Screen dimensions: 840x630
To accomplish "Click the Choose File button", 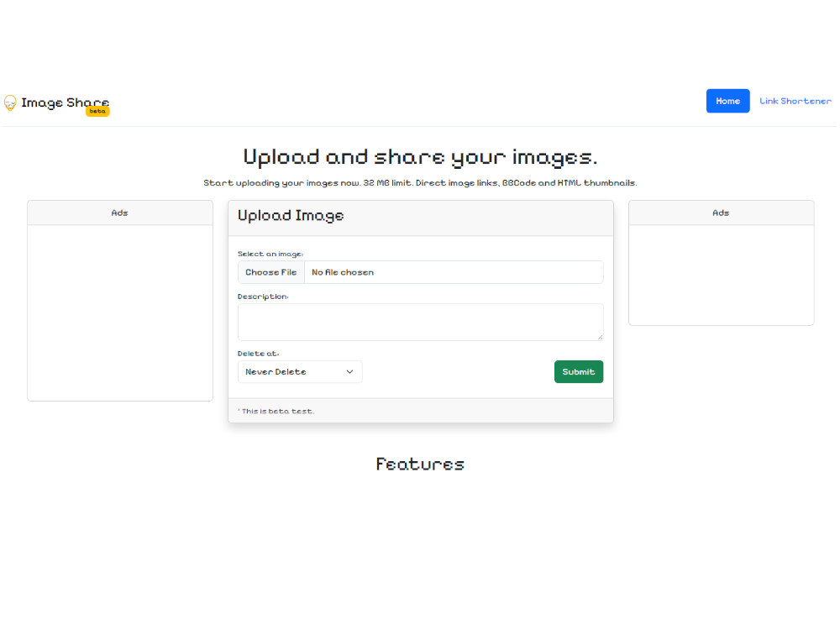I will click(271, 272).
